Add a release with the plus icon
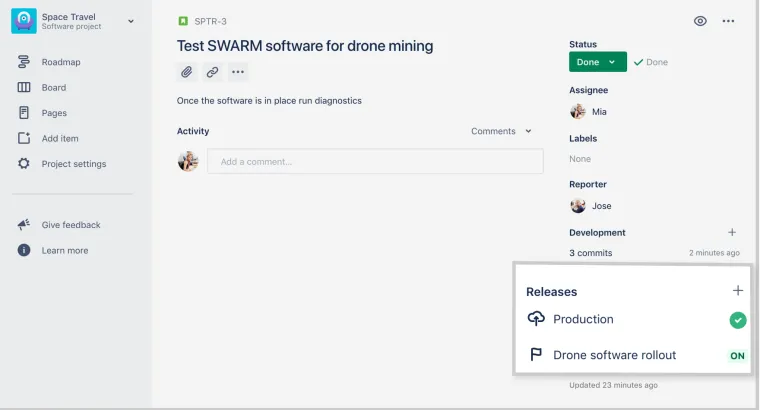The height and width of the screenshot is (410, 760). point(738,290)
